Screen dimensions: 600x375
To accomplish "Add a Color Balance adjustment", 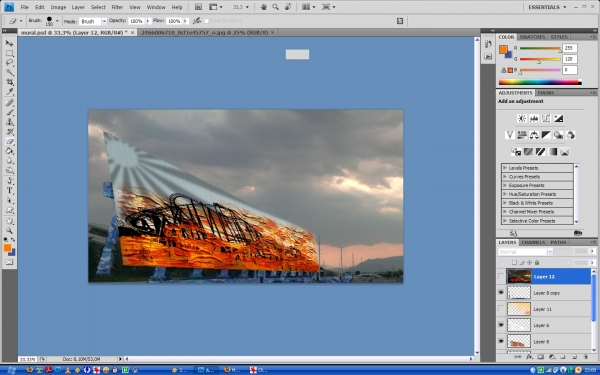I will [x=534, y=135].
